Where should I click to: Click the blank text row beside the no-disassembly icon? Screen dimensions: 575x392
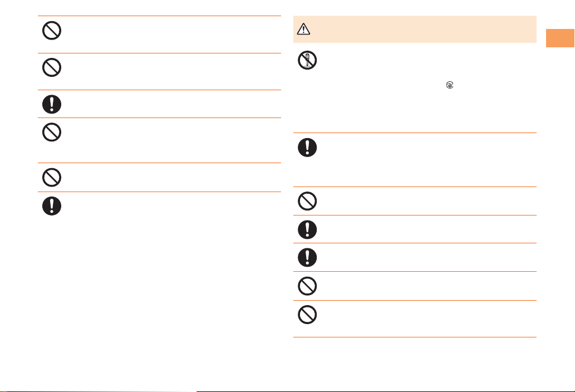(x=423, y=60)
